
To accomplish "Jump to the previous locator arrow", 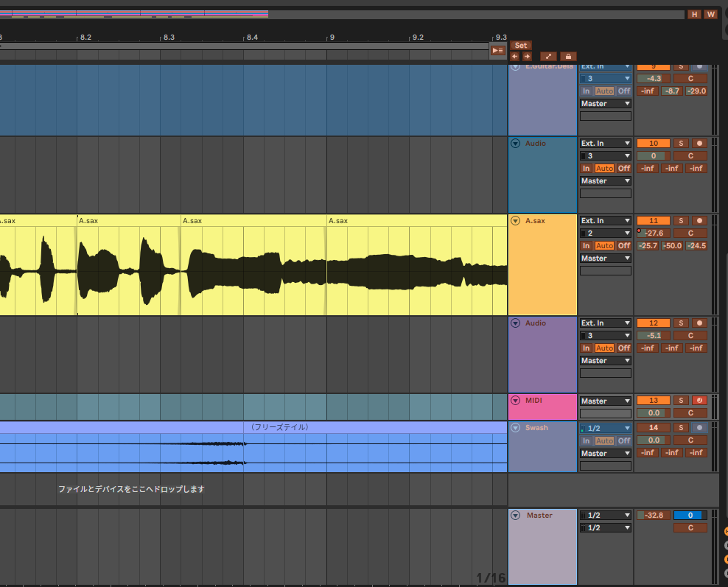I will coord(515,56).
